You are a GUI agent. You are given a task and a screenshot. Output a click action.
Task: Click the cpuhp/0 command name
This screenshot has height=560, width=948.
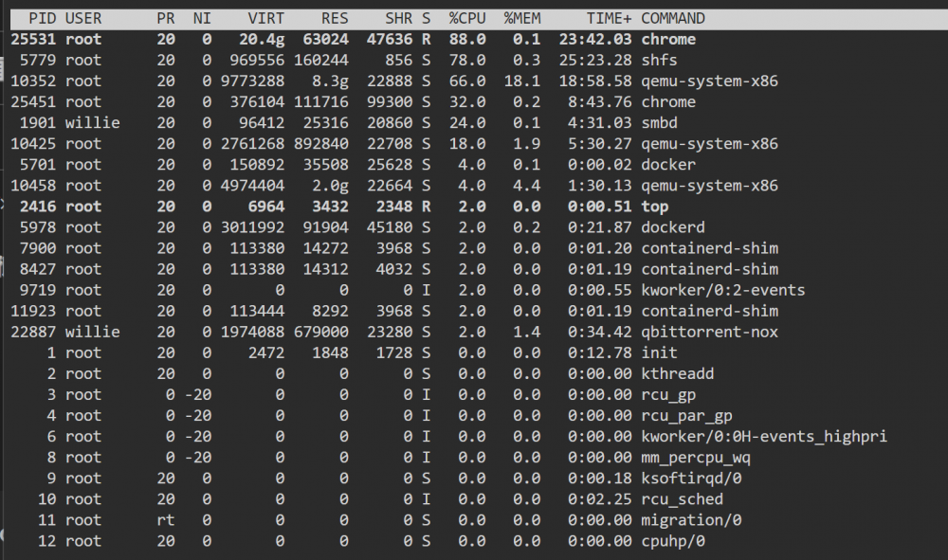[673, 541]
